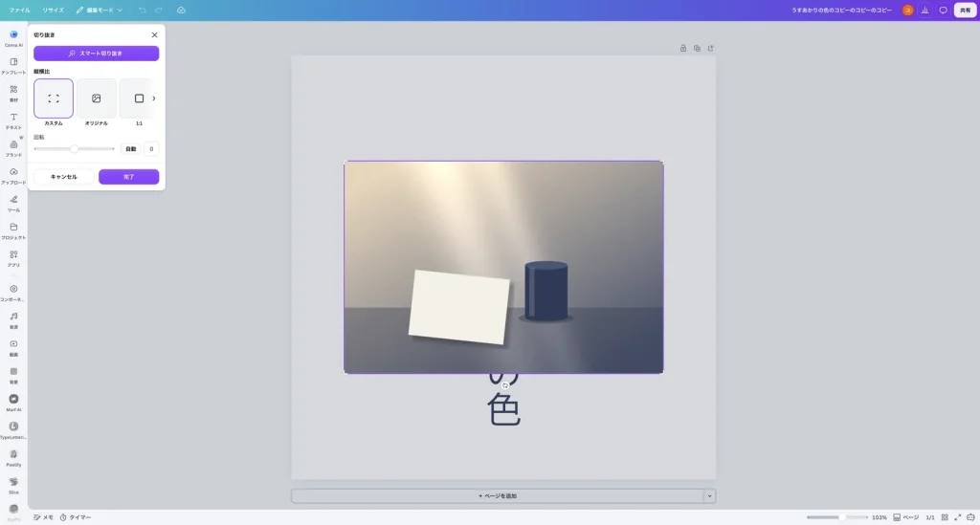Viewport: 980px width, 525px height.
Task: Open the Canva AI sidebar panel
Action: 13,37
